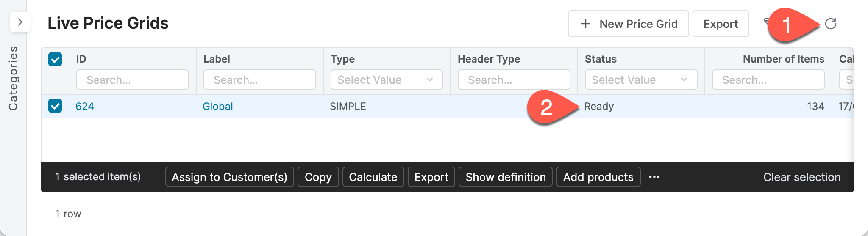Click Add products button
This screenshot has height=236, width=868.
click(x=598, y=177)
